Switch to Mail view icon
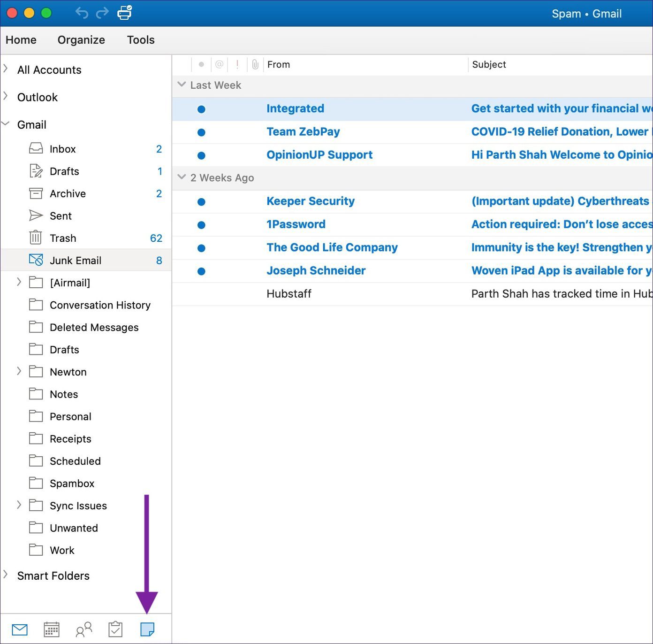The height and width of the screenshot is (644, 653). (x=20, y=629)
